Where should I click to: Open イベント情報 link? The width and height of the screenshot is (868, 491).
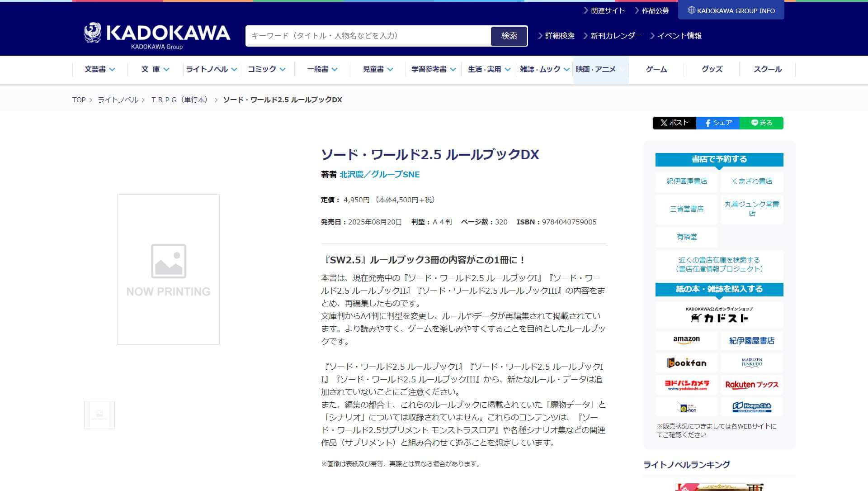pyautogui.click(x=675, y=36)
